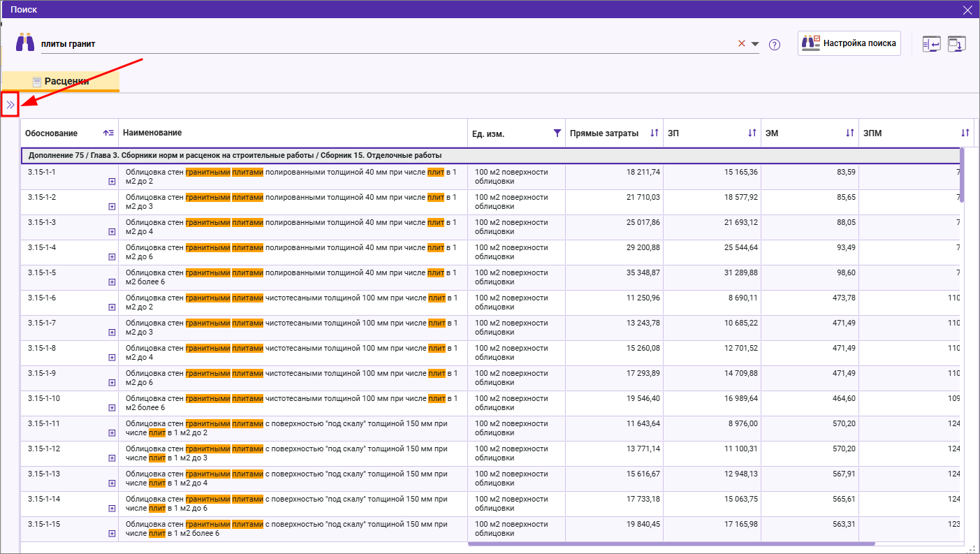This screenshot has height=554, width=980.
Task: Click the binoculars search icon
Action: coord(25,43)
